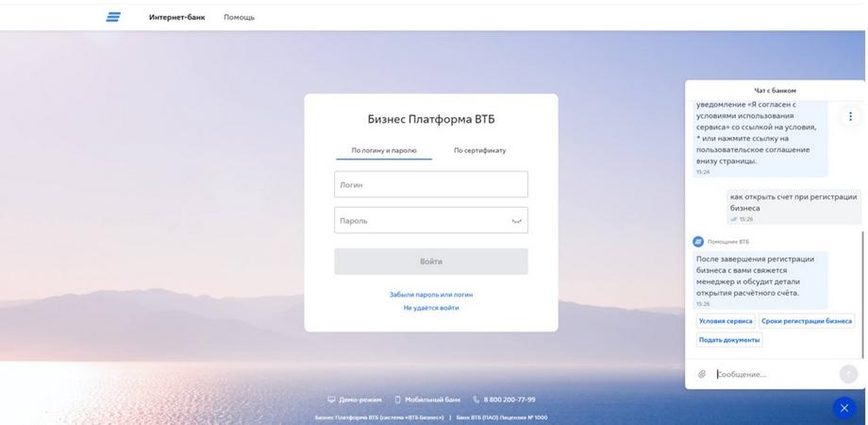Image resolution: width=868 pixels, height=425 pixels.
Task: Close the chat with the round X button
Action: [x=844, y=408]
